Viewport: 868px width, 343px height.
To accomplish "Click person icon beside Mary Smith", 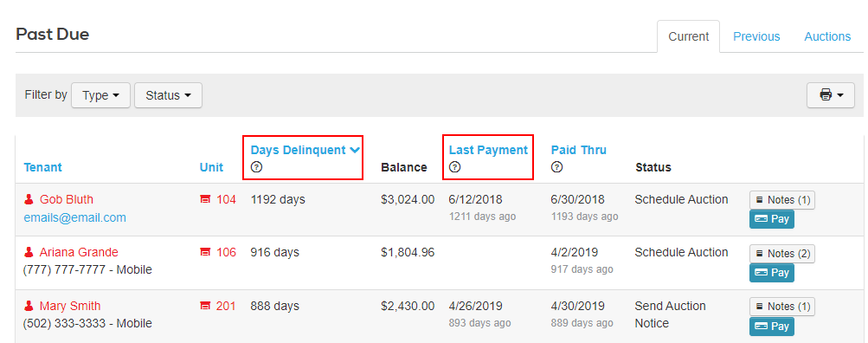I will click(29, 306).
